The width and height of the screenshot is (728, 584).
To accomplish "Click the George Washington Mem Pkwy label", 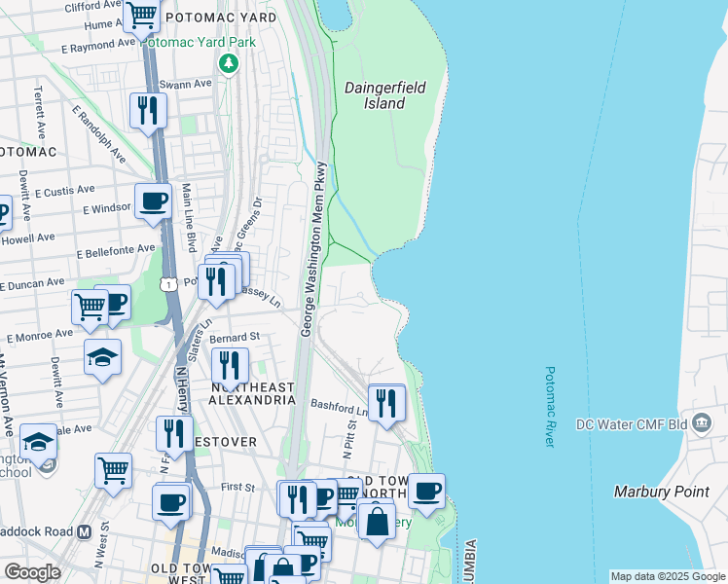I will tap(313, 249).
